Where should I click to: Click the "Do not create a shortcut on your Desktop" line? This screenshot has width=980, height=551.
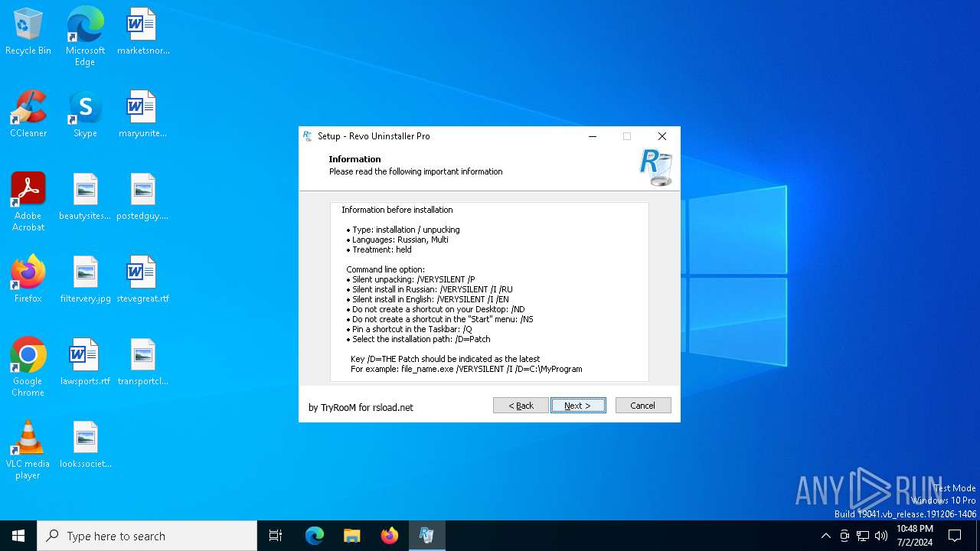(x=436, y=309)
